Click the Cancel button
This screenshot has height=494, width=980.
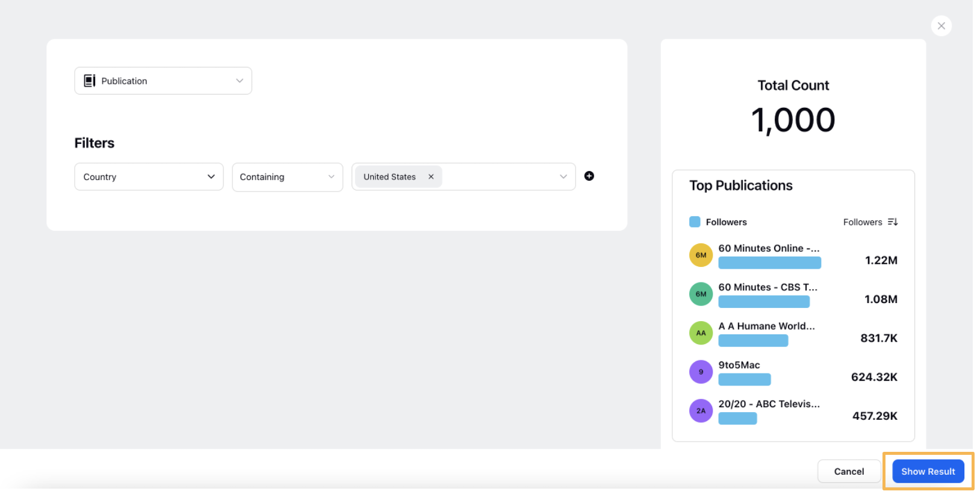click(849, 471)
